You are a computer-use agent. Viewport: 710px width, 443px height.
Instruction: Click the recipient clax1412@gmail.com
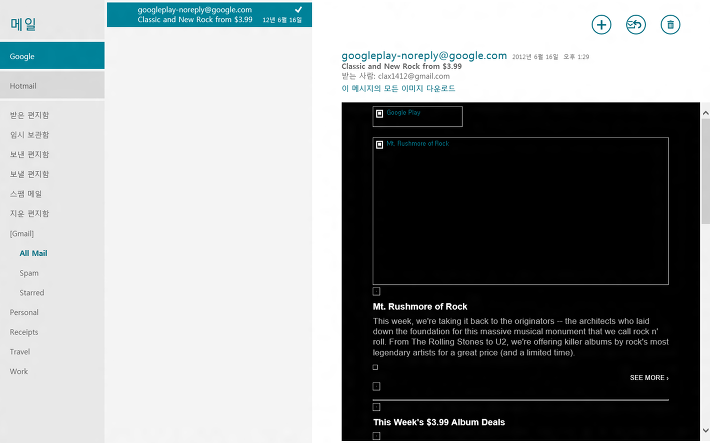tap(414, 76)
